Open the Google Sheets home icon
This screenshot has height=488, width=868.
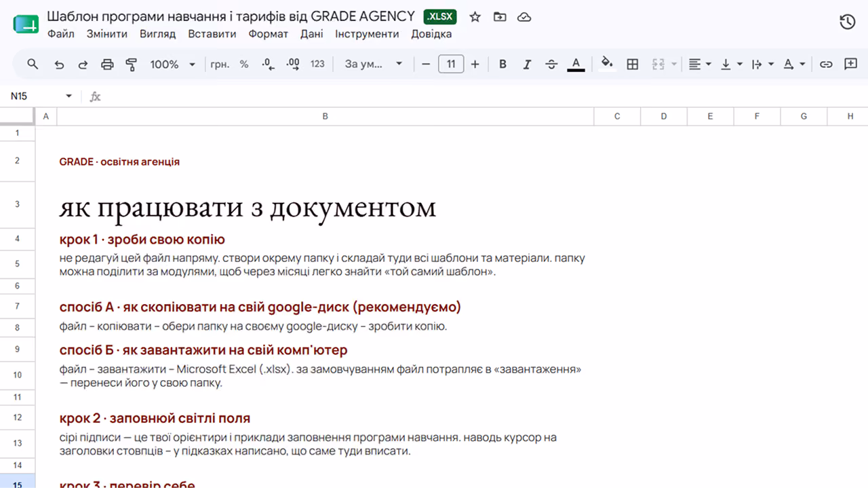pyautogui.click(x=26, y=24)
